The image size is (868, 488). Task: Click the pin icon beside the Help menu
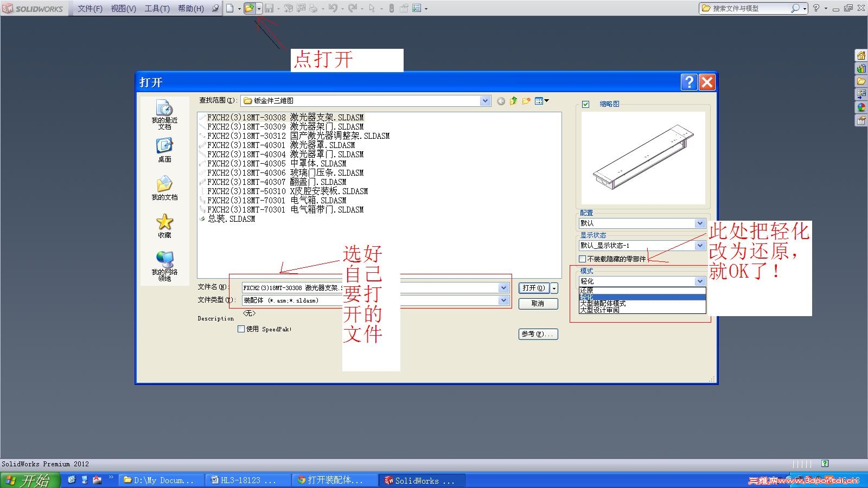215,8
